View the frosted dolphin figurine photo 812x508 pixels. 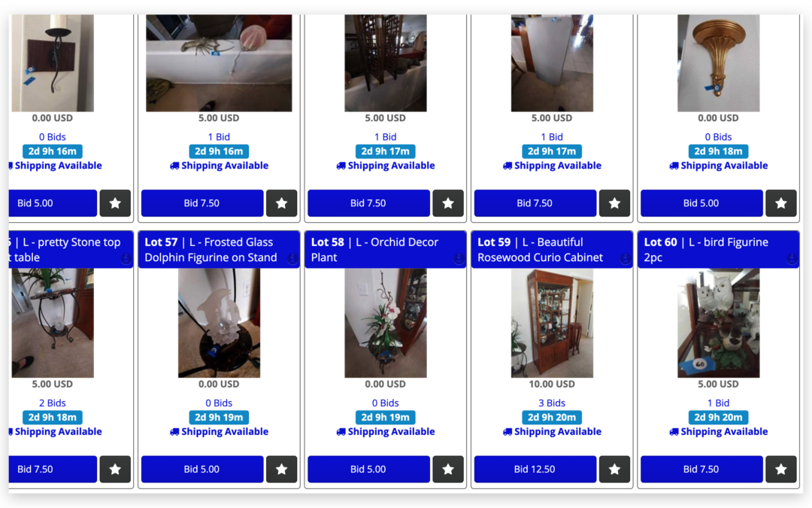(x=219, y=323)
